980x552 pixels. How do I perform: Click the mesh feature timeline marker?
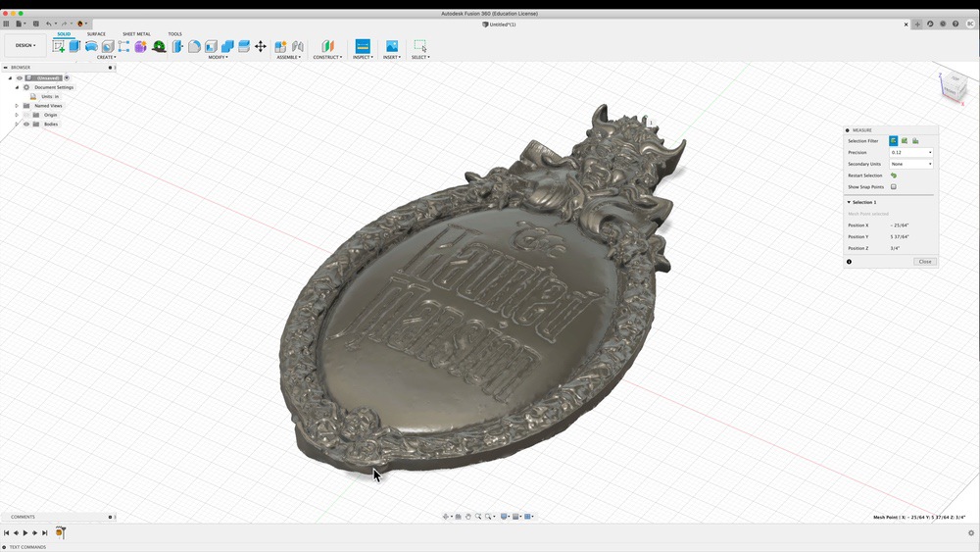tap(60, 532)
